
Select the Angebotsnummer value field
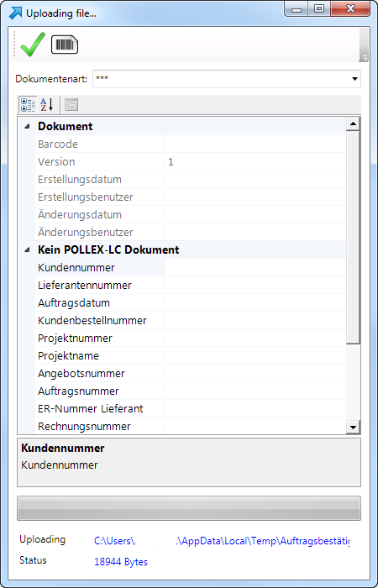pos(255,374)
